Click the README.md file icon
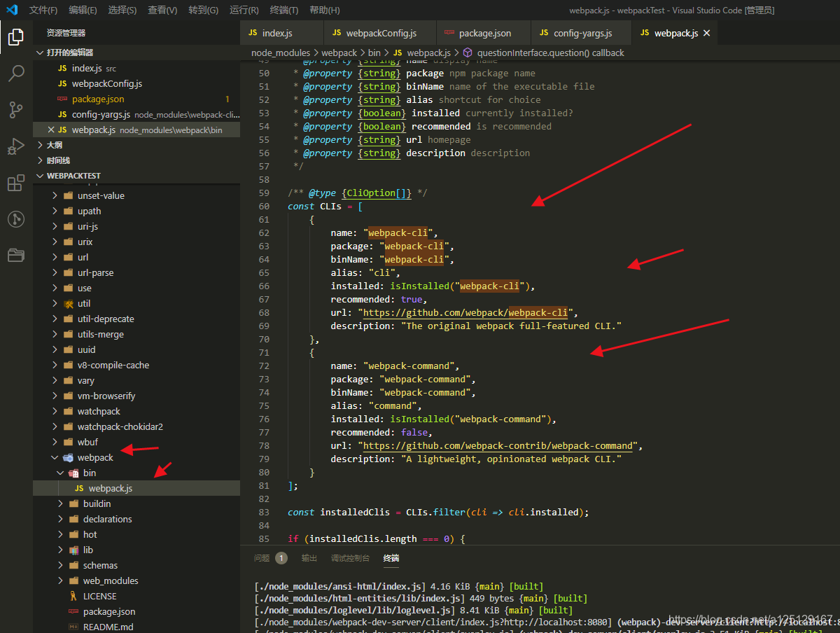 (x=73, y=627)
